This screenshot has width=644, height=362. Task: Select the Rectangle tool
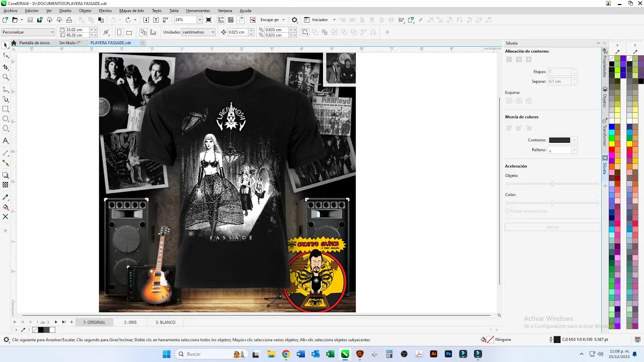click(6, 109)
